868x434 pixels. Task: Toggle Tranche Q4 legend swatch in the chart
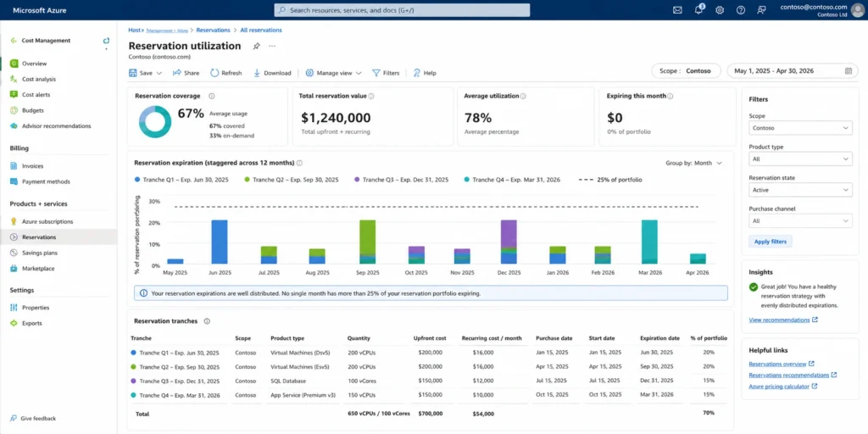point(467,180)
